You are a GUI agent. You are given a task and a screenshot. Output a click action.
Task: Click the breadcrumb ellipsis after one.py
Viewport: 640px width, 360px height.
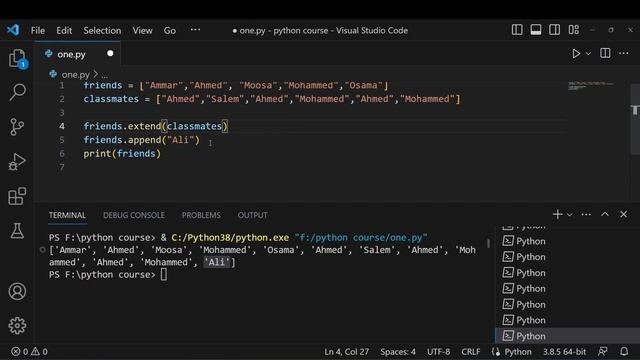pos(104,75)
